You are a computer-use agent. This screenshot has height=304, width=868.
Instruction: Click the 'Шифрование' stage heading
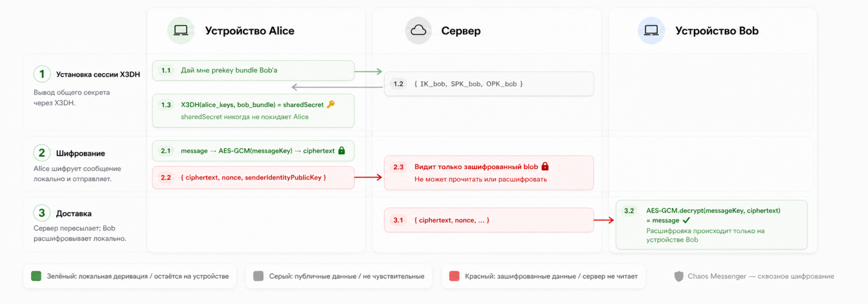tap(81, 153)
